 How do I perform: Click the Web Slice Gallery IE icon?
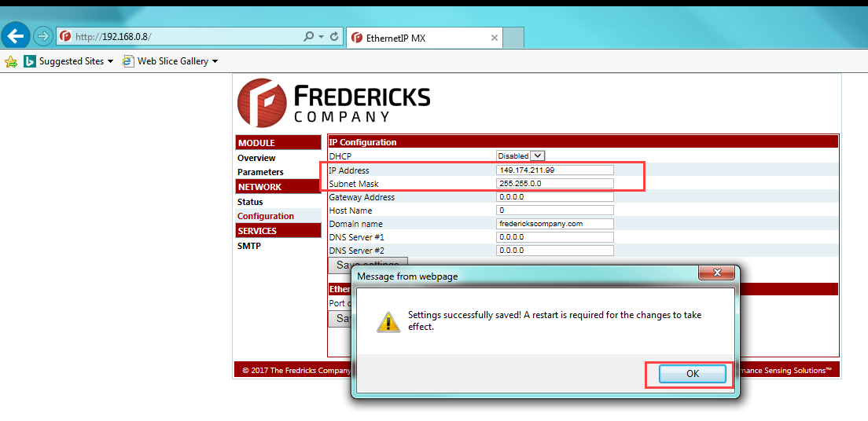128,61
